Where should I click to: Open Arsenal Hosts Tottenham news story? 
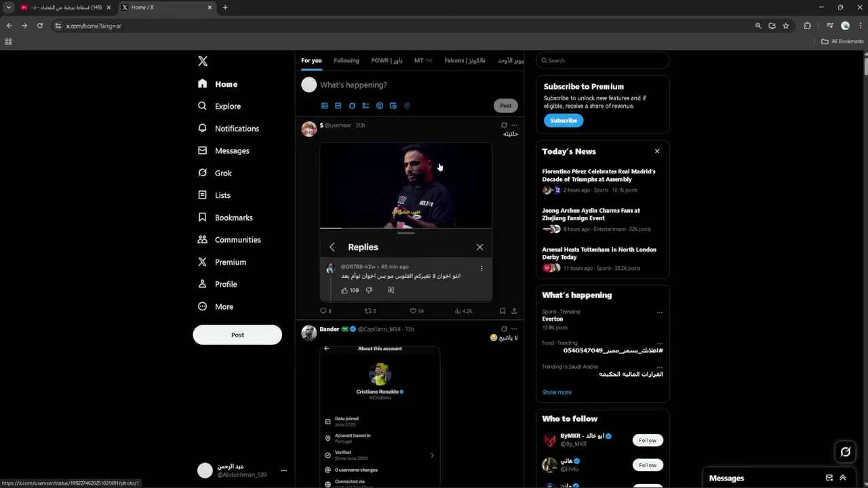(x=602, y=260)
